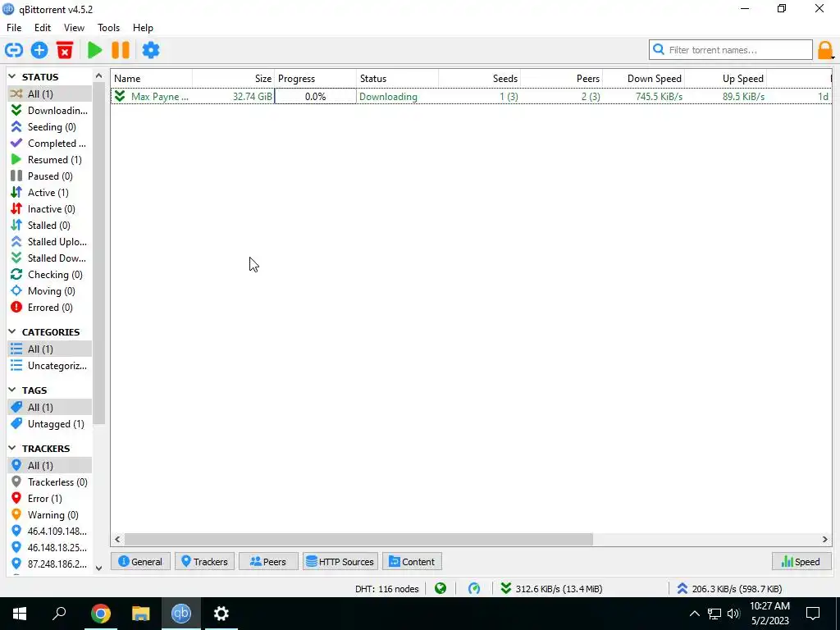Image resolution: width=840 pixels, height=630 pixels.
Task: Select the Untagged (1) tag filter
Action: click(x=49, y=424)
